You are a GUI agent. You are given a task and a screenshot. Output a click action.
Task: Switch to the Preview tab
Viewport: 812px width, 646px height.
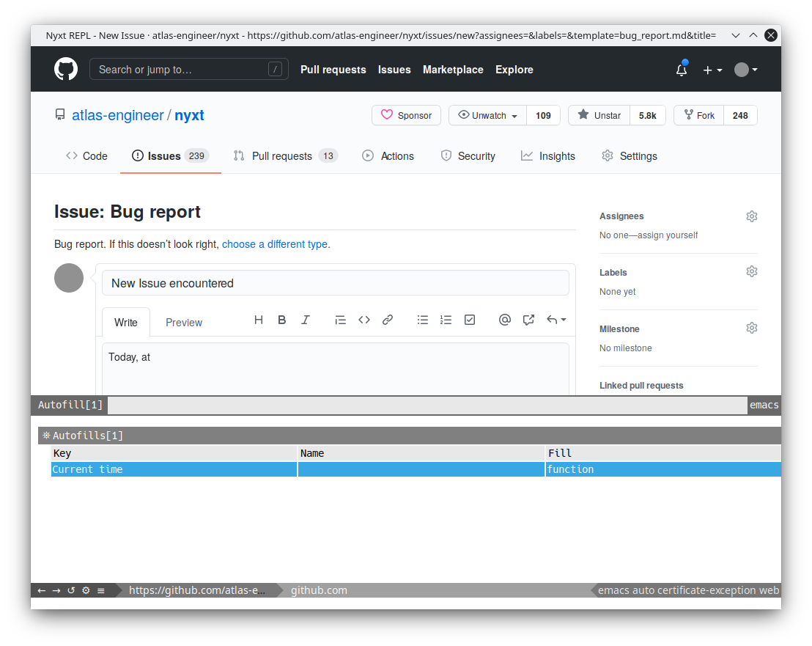[184, 323]
